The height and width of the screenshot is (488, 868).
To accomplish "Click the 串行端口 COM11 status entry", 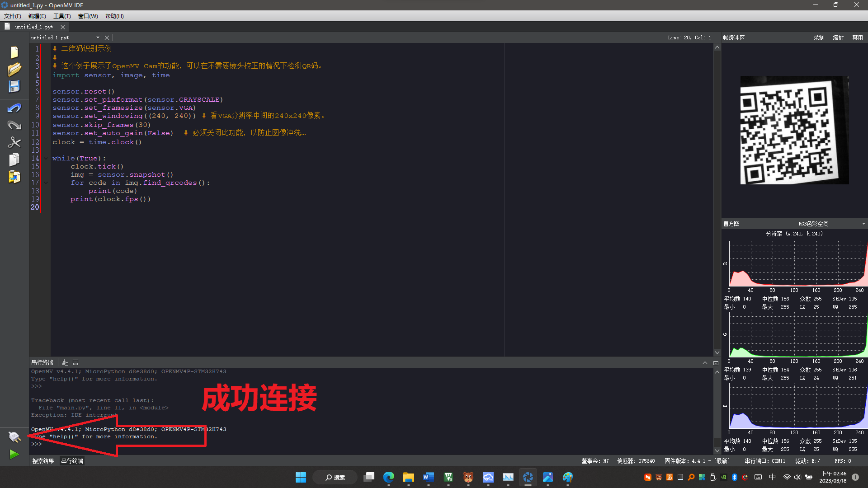I will pos(764,461).
